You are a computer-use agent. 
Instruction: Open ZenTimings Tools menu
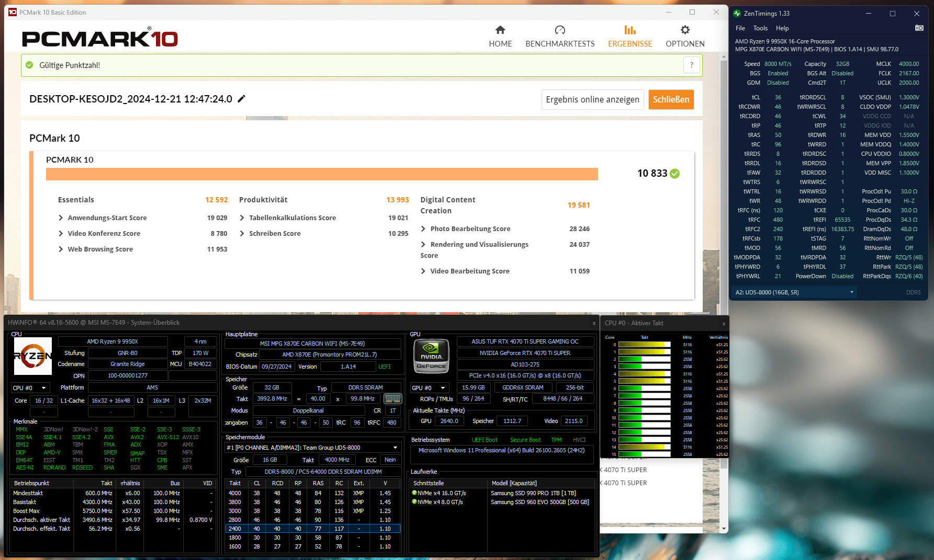[x=760, y=28]
